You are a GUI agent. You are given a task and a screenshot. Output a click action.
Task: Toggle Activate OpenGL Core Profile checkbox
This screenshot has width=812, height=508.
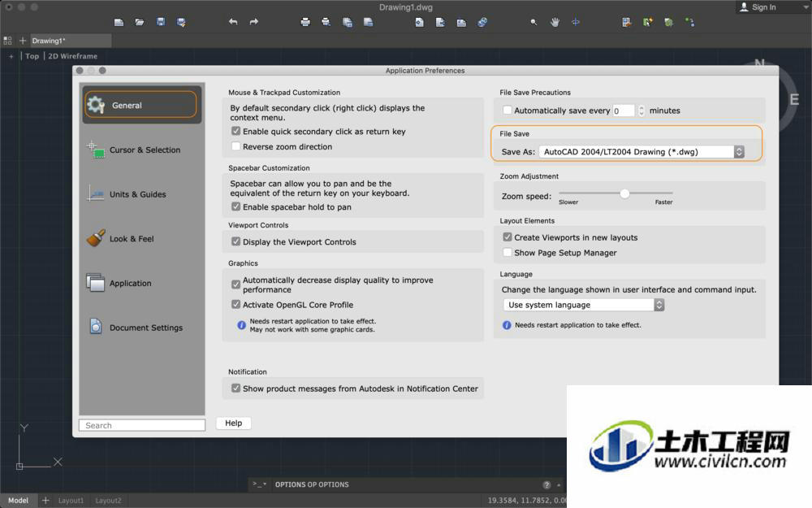coord(236,304)
